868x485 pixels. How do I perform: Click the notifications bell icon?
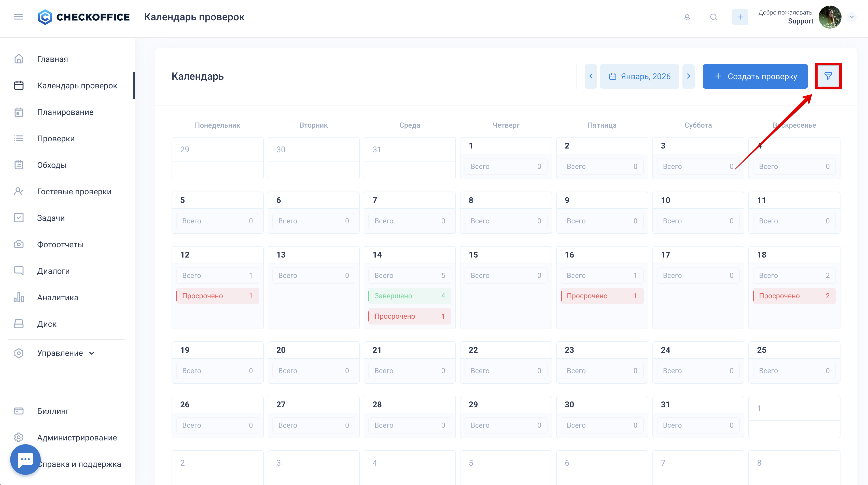tap(687, 17)
